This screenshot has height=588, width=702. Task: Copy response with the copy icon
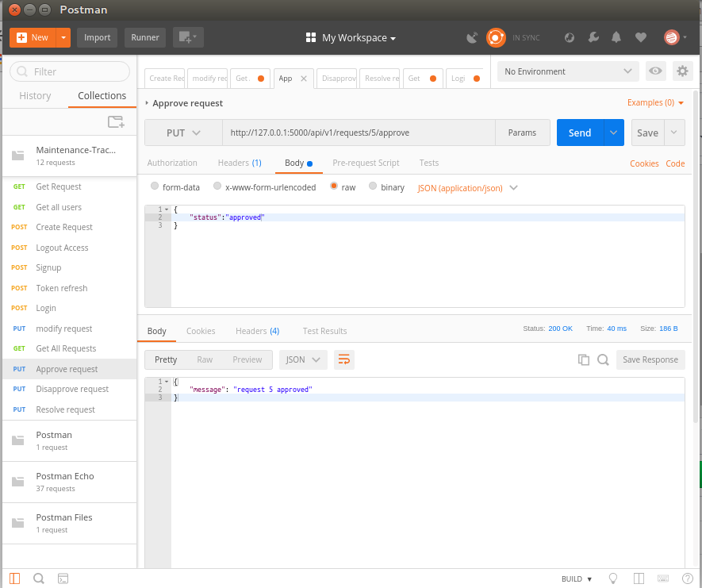tap(583, 359)
